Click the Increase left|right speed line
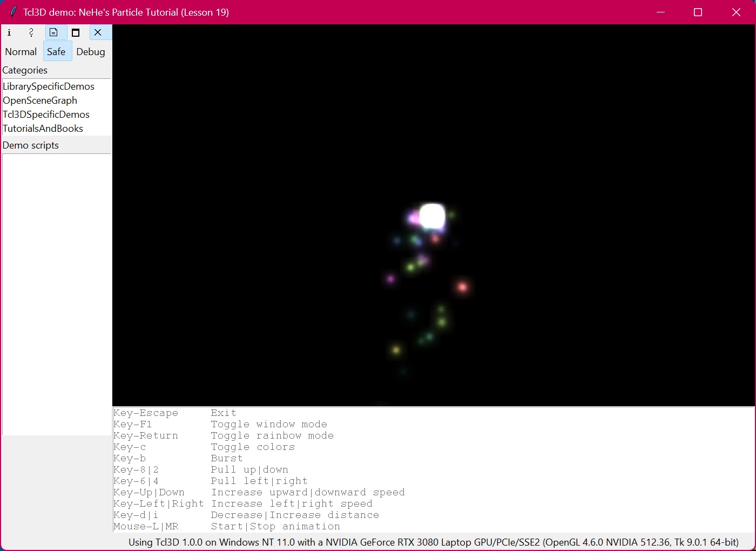The height and width of the screenshot is (551, 756). point(243,503)
